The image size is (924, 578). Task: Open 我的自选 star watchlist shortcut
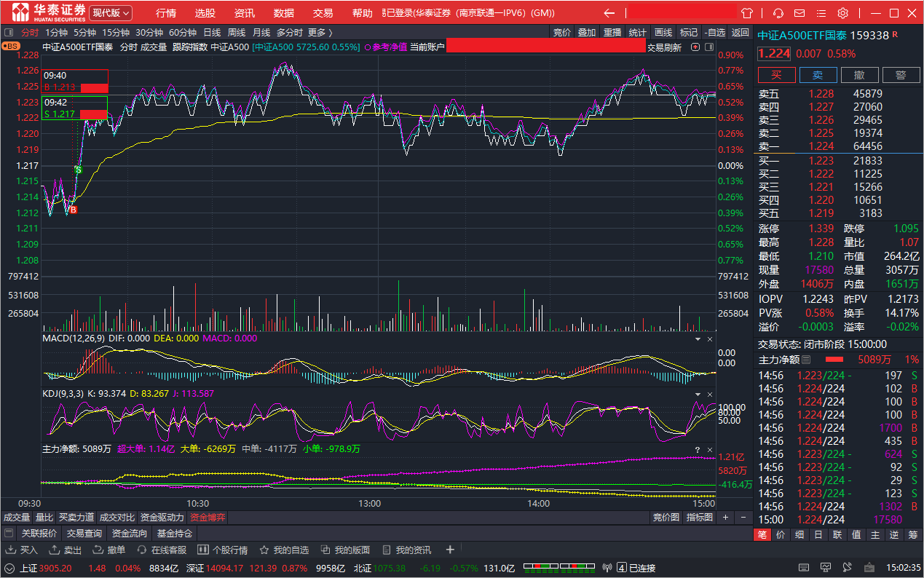point(285,550)
